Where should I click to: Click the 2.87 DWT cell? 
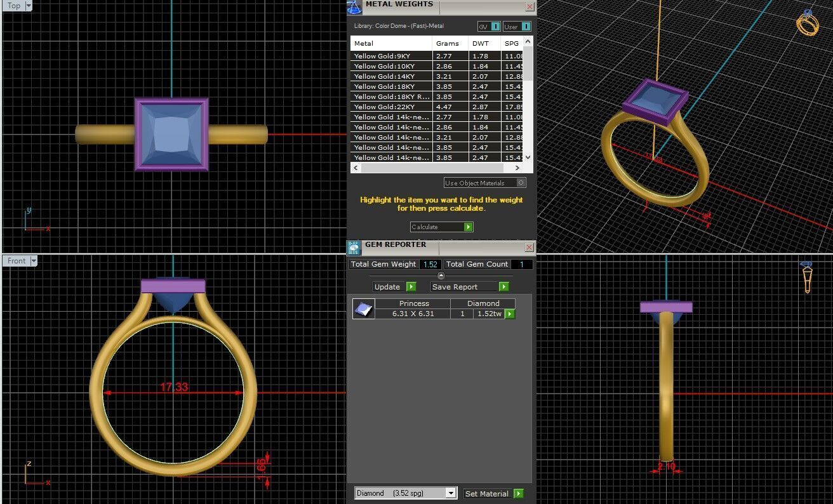[x=485, y=107]
